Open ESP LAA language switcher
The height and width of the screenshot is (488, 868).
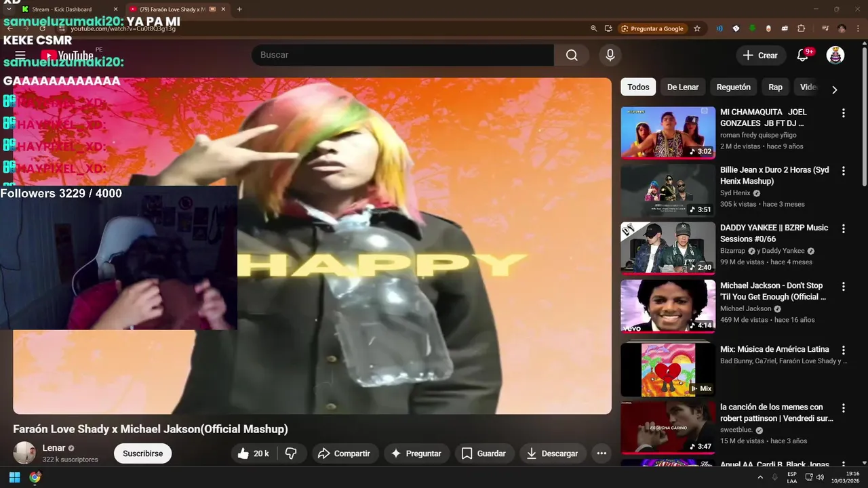[x=792, y=477]
